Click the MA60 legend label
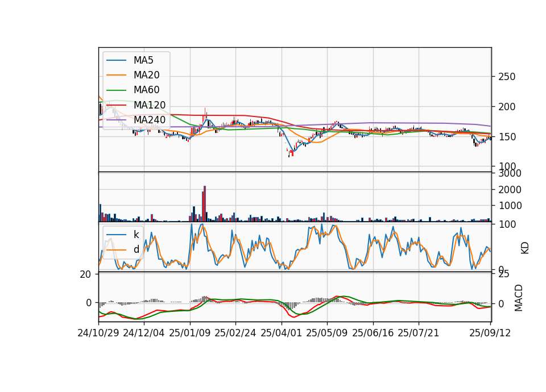Screen dimensions: 546x392 pos(146,90)
